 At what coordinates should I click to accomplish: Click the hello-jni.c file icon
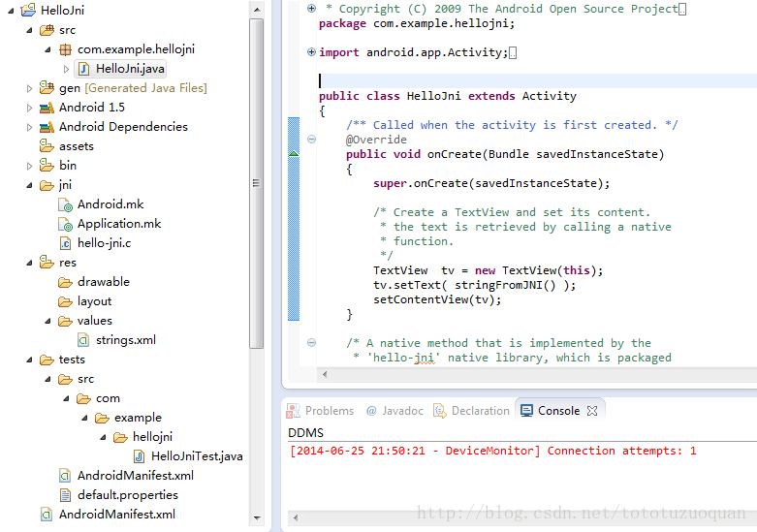click(65, 243)
